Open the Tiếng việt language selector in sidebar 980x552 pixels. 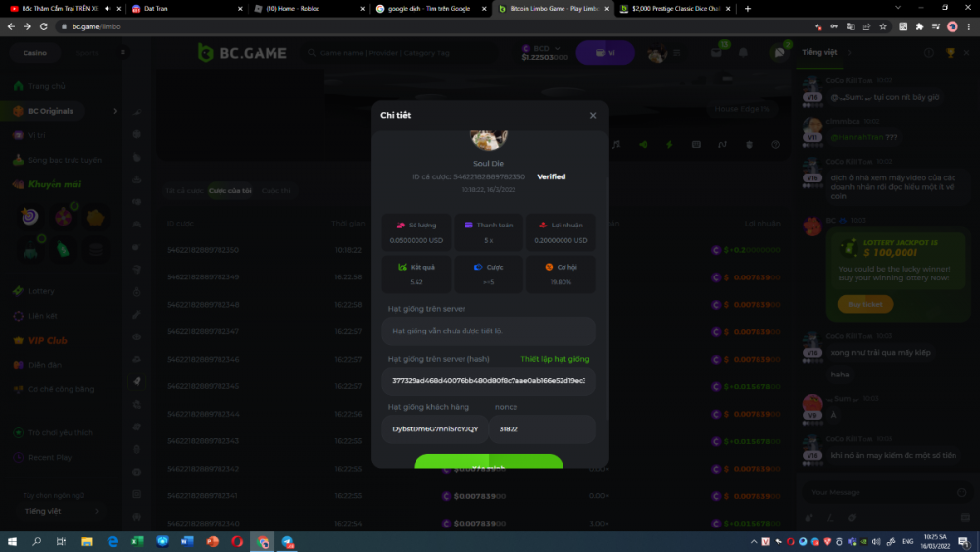[x=62, y=511]
